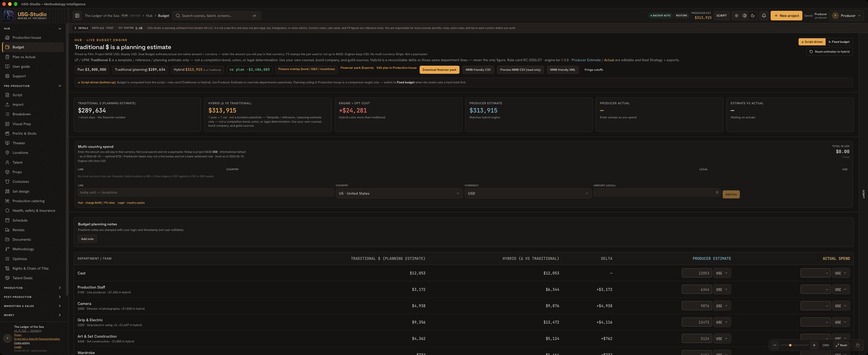Switch to light theme sun icon
Image resolution: width=868 pixels, height=355 pixels.
736,16
